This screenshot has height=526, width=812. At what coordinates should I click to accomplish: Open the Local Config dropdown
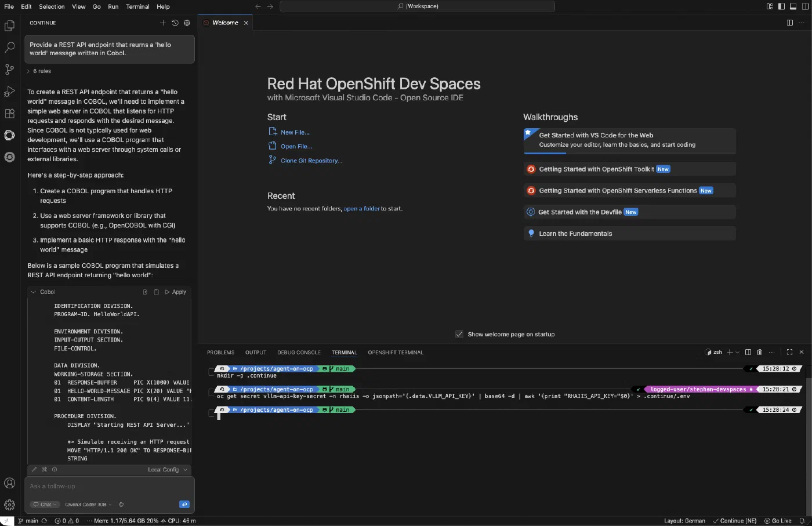167,470
